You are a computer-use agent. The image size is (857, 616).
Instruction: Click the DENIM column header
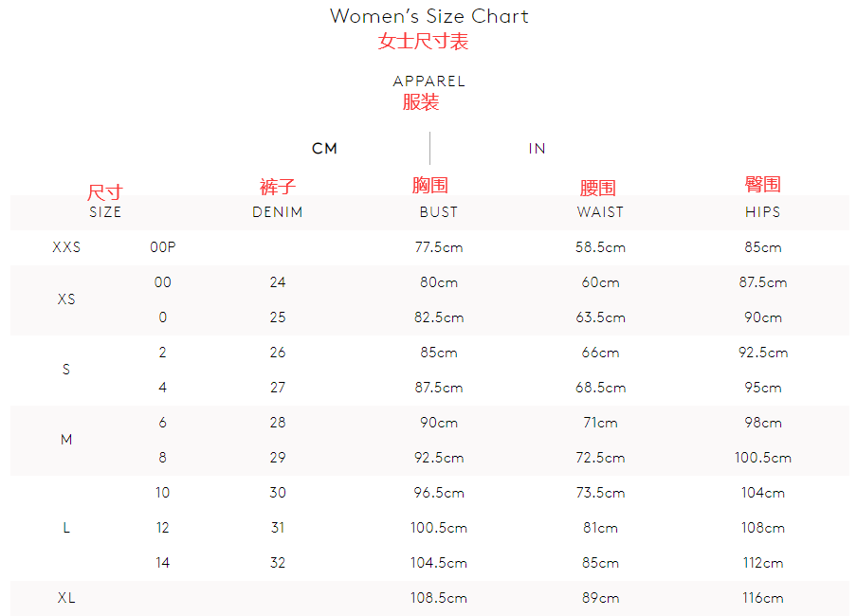278,212
